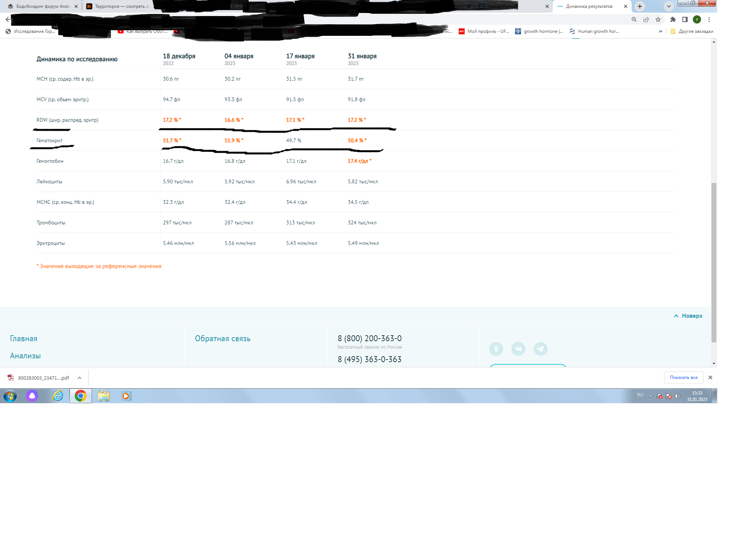
Task: Share this page via share icon
Action: click(646, 19)
